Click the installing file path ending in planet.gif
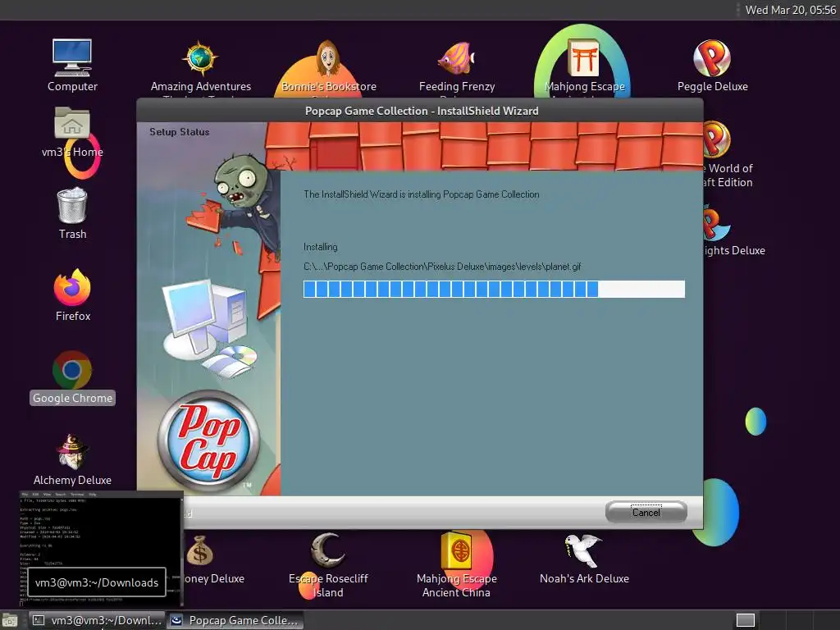This screenshot has width=840, height=630. pyautogui.click(x=442, y=267)
